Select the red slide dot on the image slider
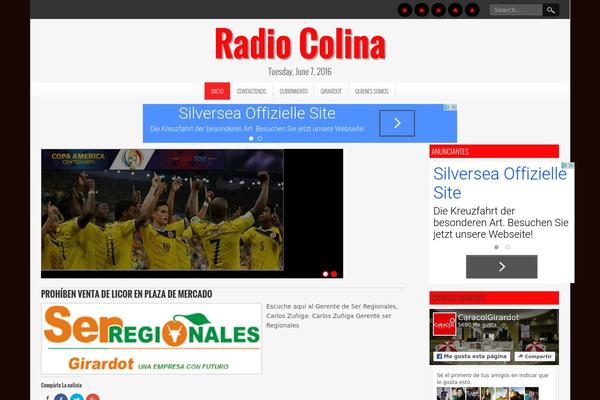600x400 pixels. pos(334,274)
